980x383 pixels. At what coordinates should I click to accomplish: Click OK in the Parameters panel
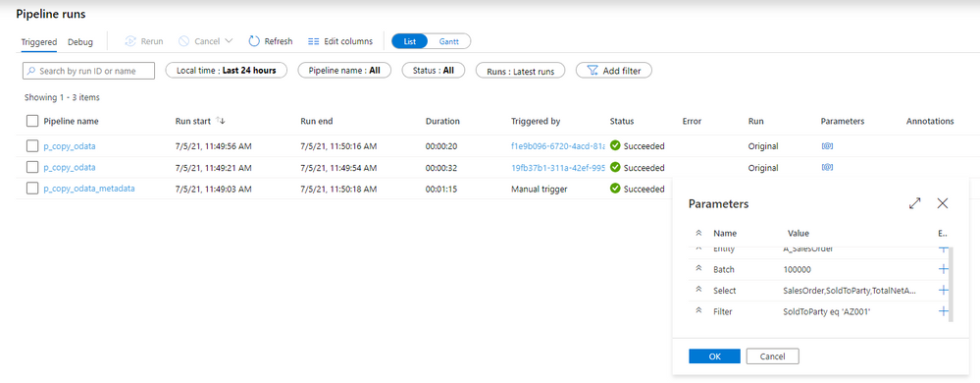(714, 356)
